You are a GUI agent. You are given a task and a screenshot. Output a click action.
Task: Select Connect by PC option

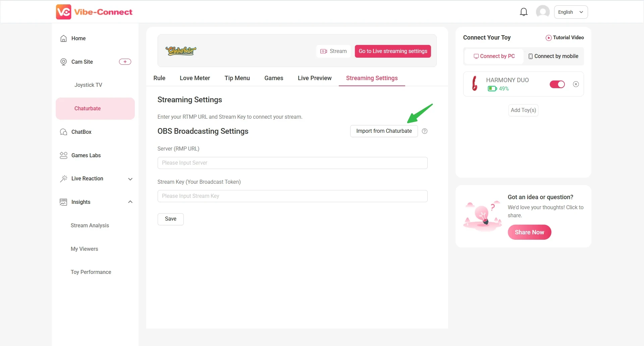pyautogui.click(x=494, y=56)
